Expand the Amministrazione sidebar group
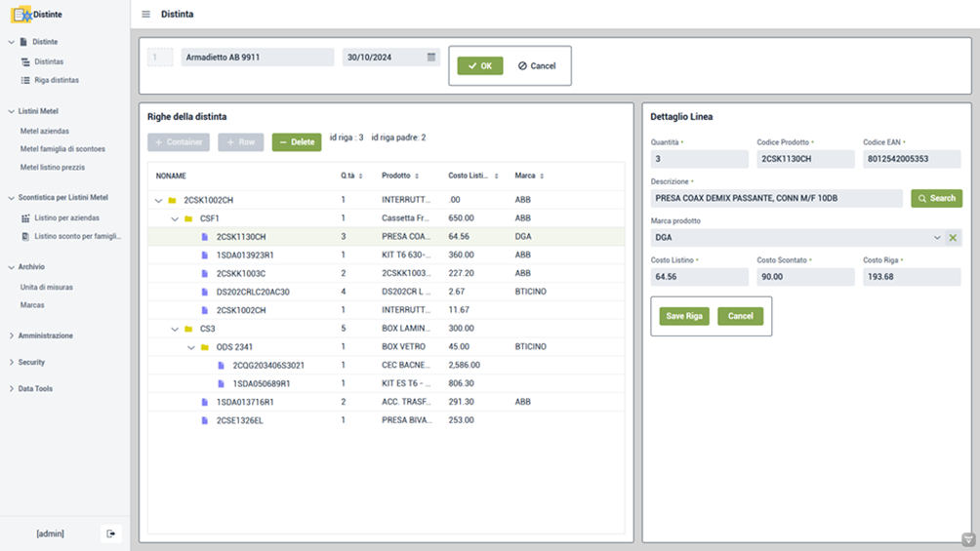The image size is (980, 551). 12,335
